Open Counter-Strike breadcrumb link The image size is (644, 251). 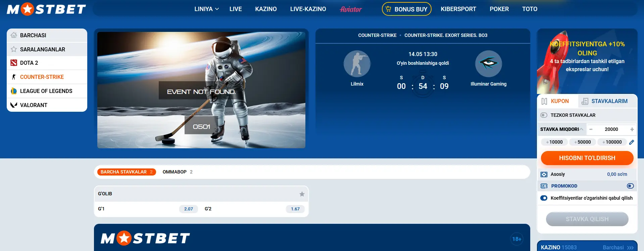tap(377, 35)
